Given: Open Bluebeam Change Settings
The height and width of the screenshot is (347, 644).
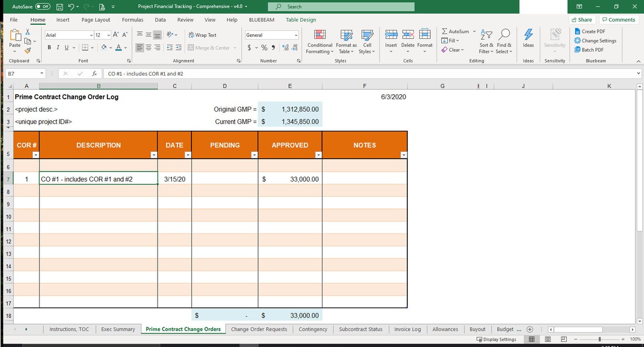Looking at the screenshot, I should pyautogui.click(x=595, y=40).
